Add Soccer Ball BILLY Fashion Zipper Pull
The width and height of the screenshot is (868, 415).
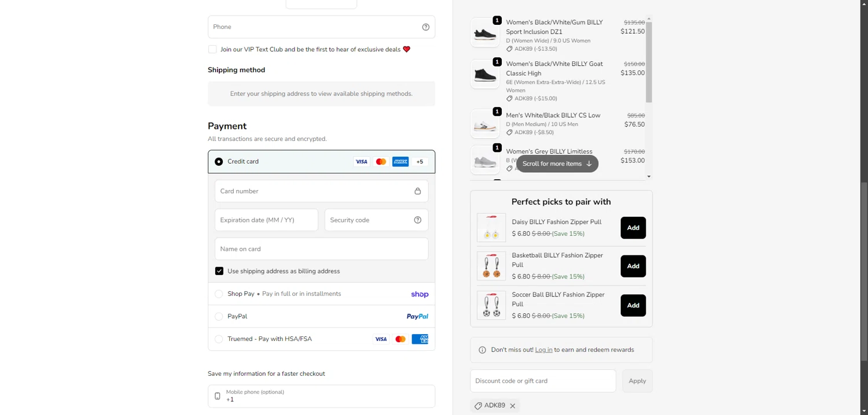click(x=633, y=306)
